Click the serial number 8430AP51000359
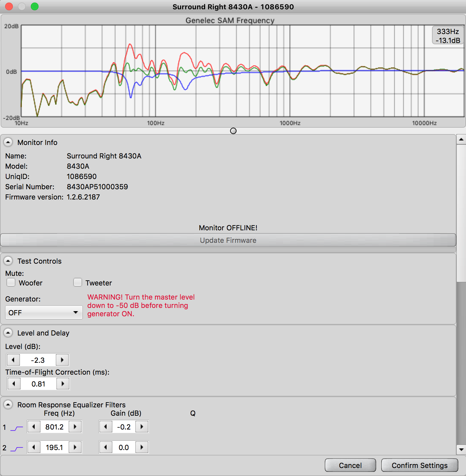Screen dimensions: 466x476 tap(97, 187)
